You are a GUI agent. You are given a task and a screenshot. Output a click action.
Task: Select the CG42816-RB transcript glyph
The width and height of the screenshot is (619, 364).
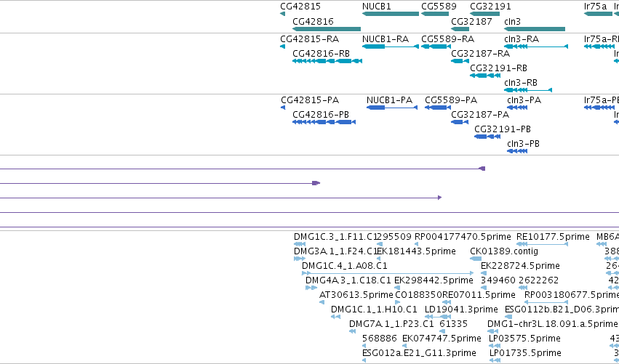(327, 61)
